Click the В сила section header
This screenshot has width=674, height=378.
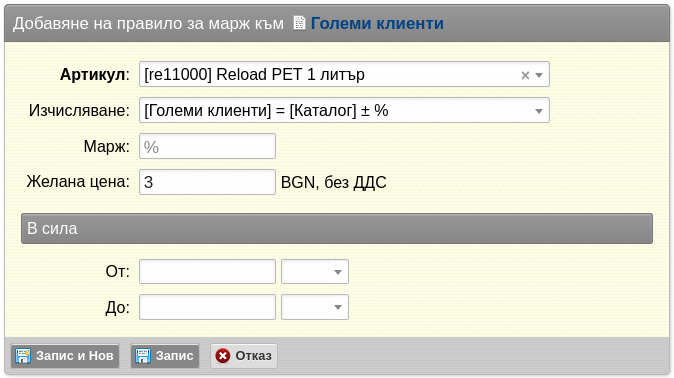pos(337,228)
